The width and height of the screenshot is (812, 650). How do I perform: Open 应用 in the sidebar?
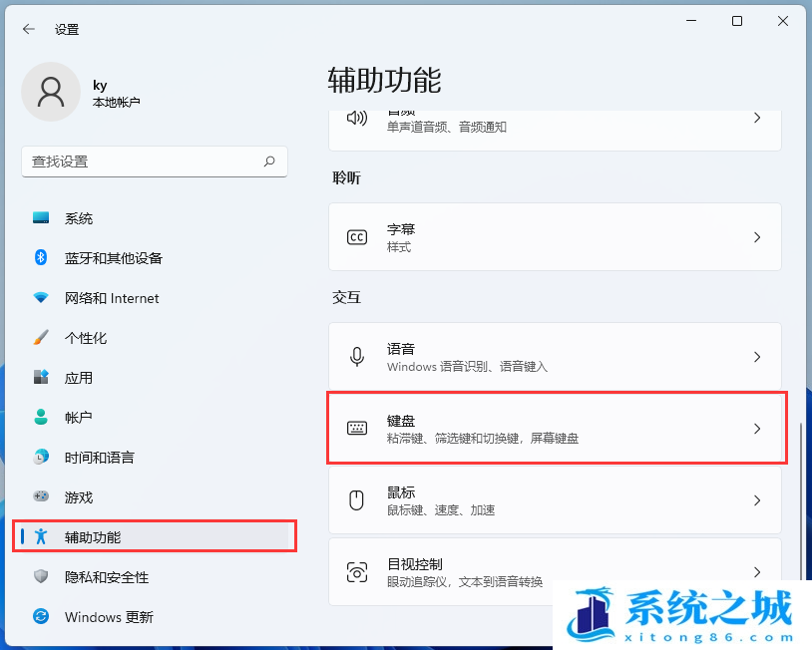[155, 377]
